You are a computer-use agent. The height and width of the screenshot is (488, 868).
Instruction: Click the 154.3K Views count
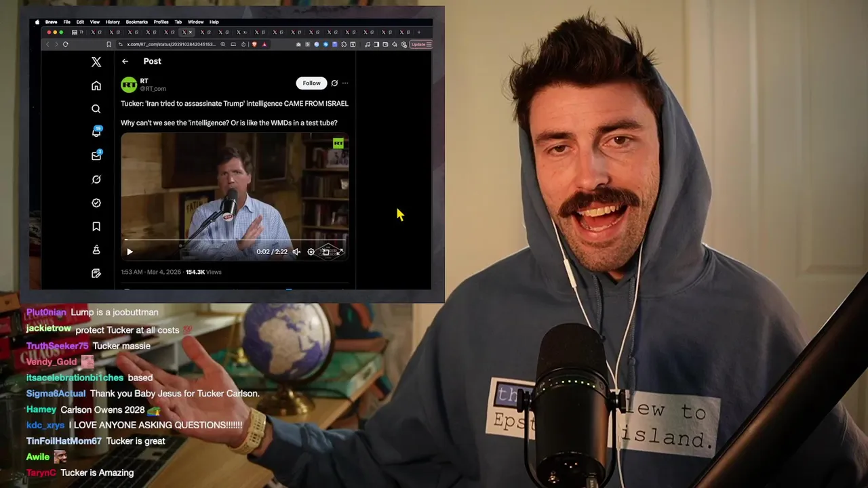[x=203, y=272]
